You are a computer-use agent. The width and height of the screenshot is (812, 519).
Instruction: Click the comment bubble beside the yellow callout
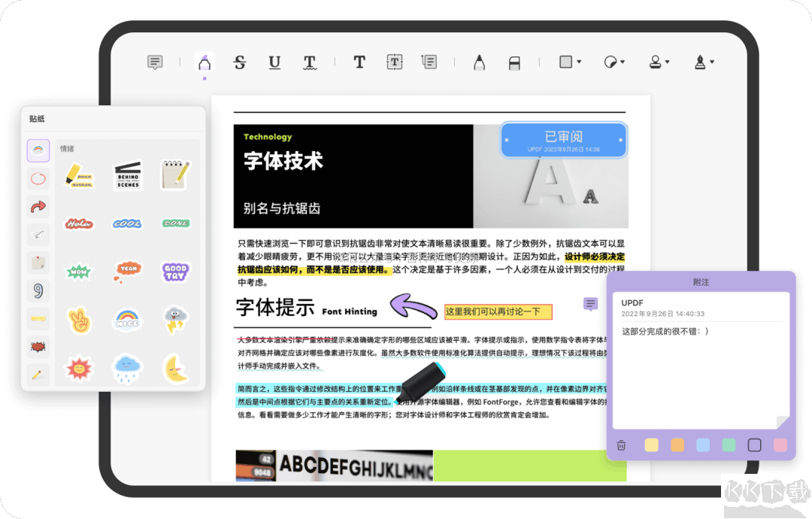(x=590, y=304)
